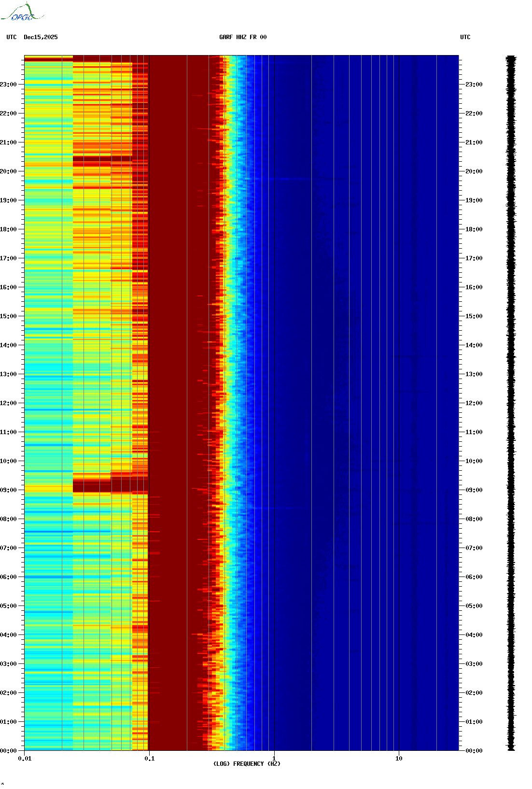Select the 18:00 label on the left time axis
Image resolution: width=532 pixels, height=789 pixels.
[x=8, y=229]
